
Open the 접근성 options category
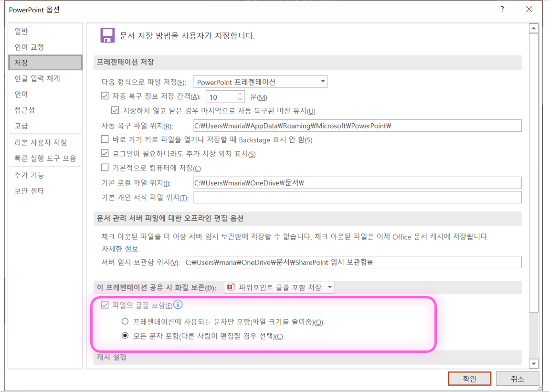tap(45, 110)
